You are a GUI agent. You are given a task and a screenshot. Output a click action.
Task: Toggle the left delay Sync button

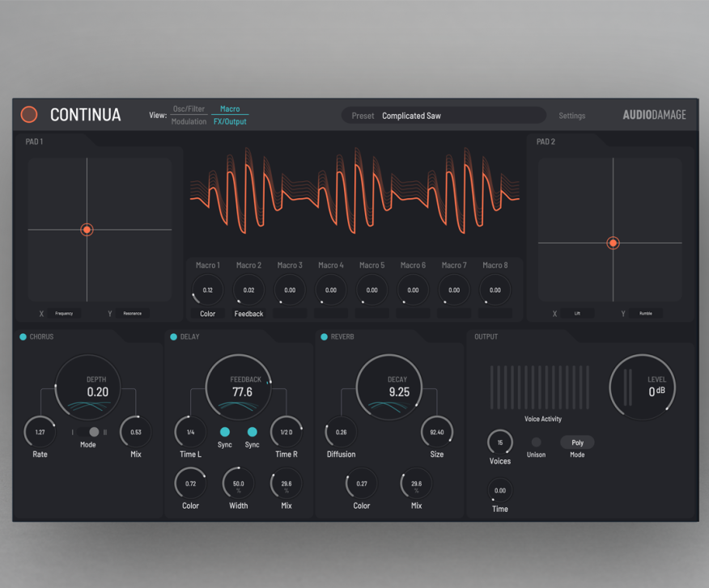point(225,432)
